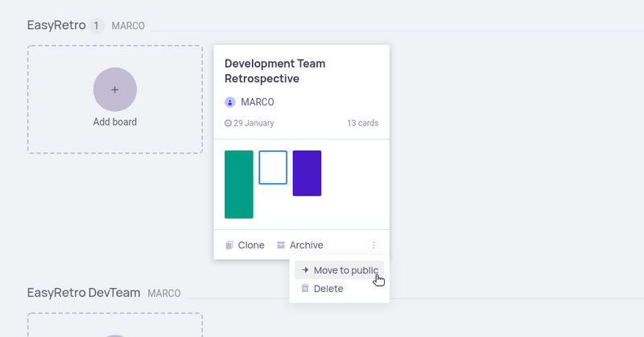Click the Archive box icon
The image size is (644, 337).
pos(281,245)
